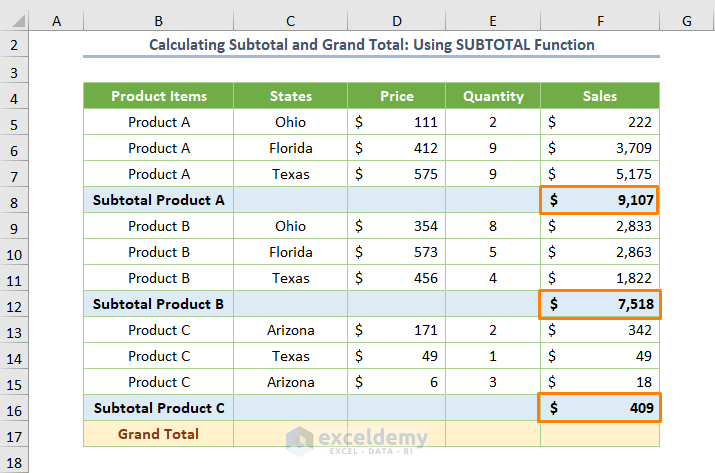Select column A header
Image resolution: width=715 pixels, height=473 pixels.
coord(56,21)
